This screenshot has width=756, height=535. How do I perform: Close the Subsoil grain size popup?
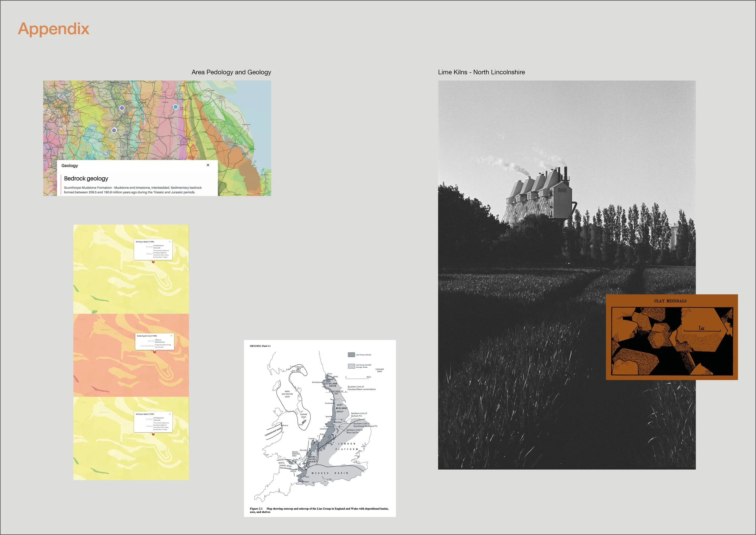pos(171,336)
